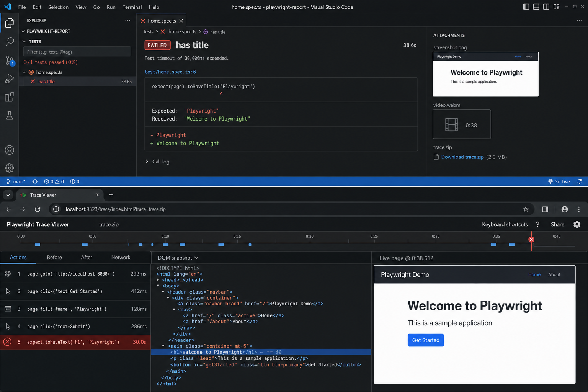Click the site info icon in address bar
The width and height of the screenshot is (588, 392).
click(x=56, y=209)
